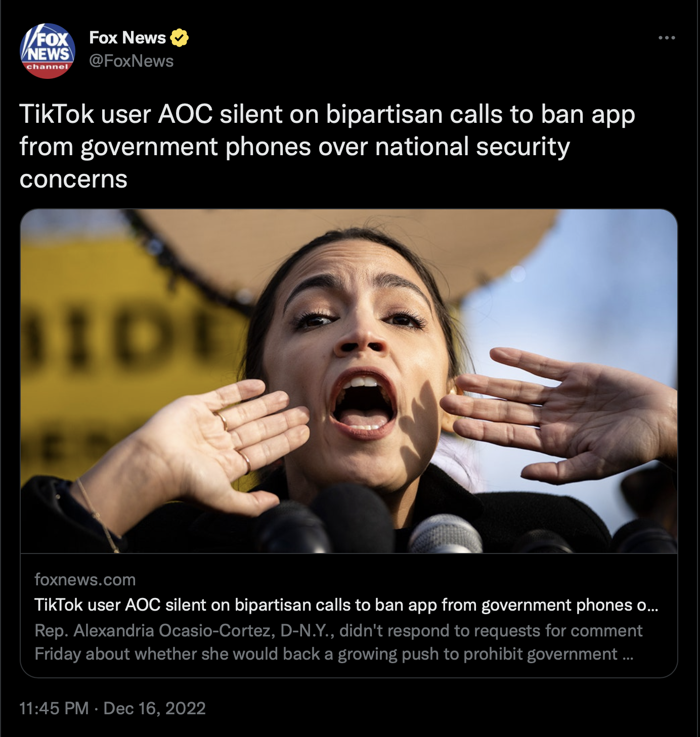This screenshot has width=700, height=737.
Task: Click the red "channel" band in logo
Action: [x=48, y=68]
